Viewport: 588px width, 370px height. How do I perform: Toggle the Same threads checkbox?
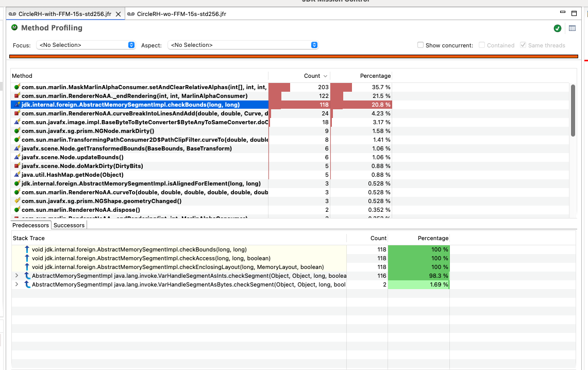pyautogui.click(x=523, y=45)
